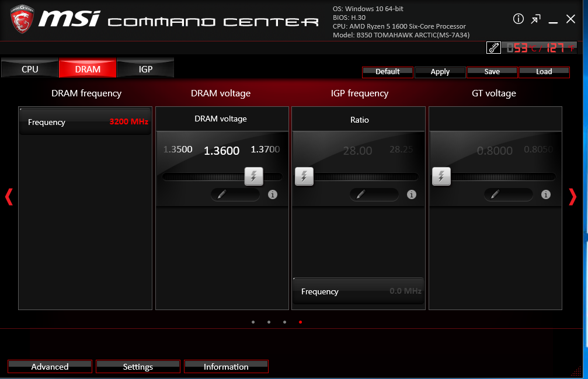588x379 pixels.
Task: Toggle the thermometer temperature icon
Action: [493, 48]
